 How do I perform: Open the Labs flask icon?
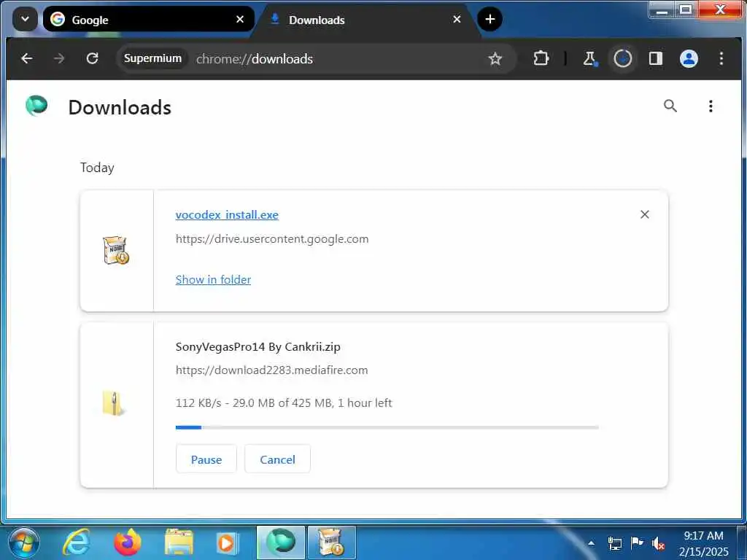(x=589, y=58)
